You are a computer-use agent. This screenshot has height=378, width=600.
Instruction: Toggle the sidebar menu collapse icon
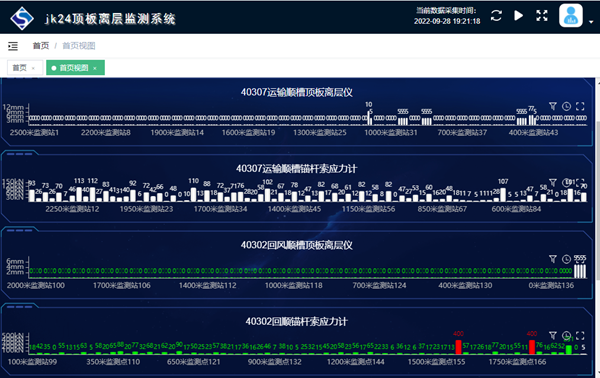click(x=13, y=46)
